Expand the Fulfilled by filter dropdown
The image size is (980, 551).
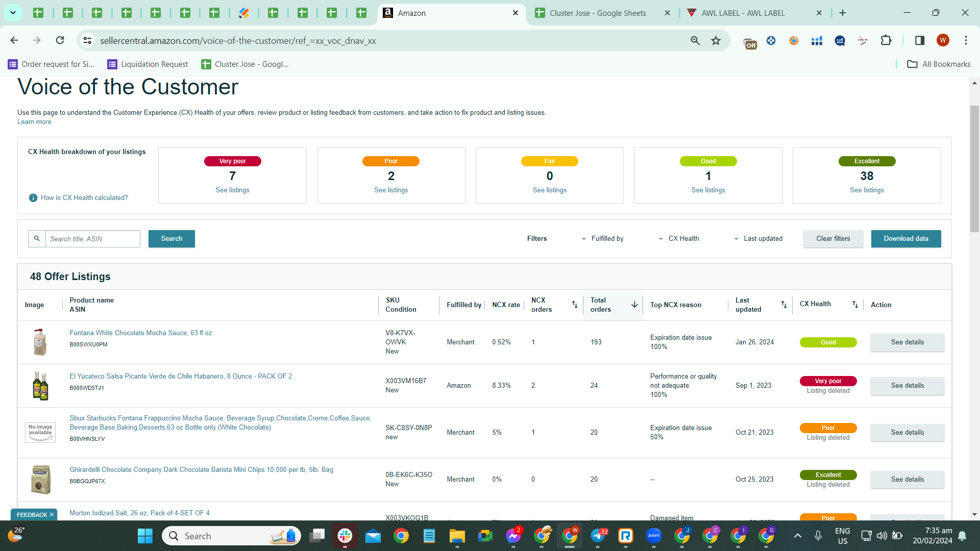pyautogui.click(x=602, y=239)
